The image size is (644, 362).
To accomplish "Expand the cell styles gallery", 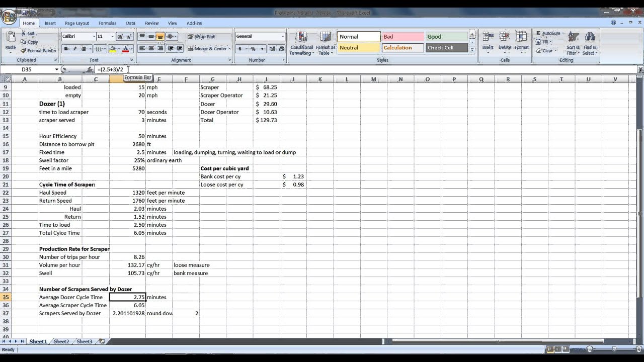I will point(472,50).
